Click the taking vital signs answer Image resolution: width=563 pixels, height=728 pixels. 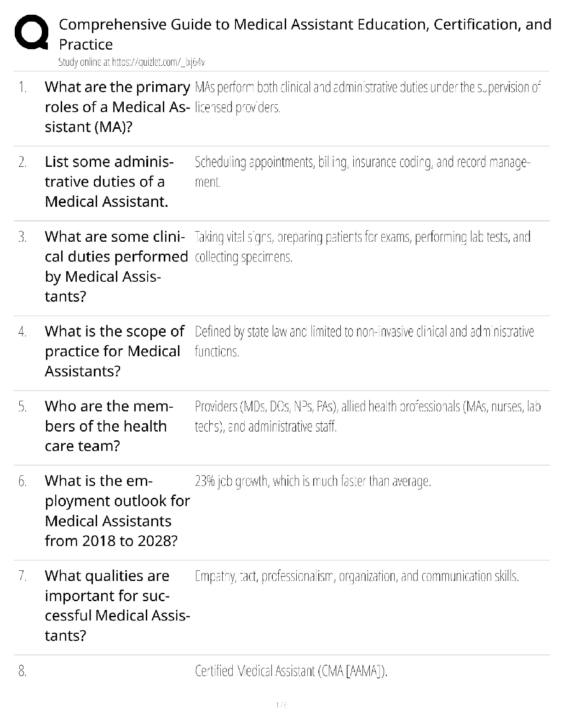(362, 247)
